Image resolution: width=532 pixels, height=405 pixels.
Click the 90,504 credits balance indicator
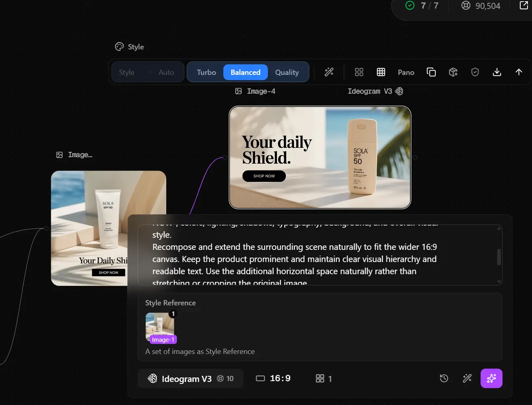pos(481,6)
